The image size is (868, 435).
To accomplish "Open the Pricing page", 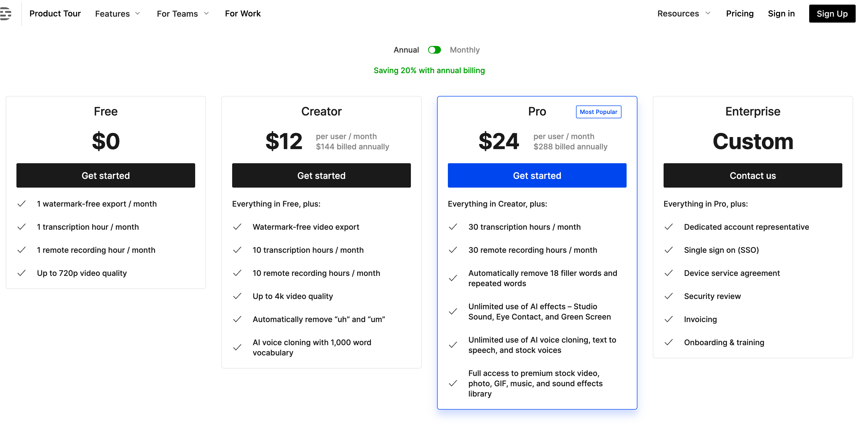I will tap(739, 13).
